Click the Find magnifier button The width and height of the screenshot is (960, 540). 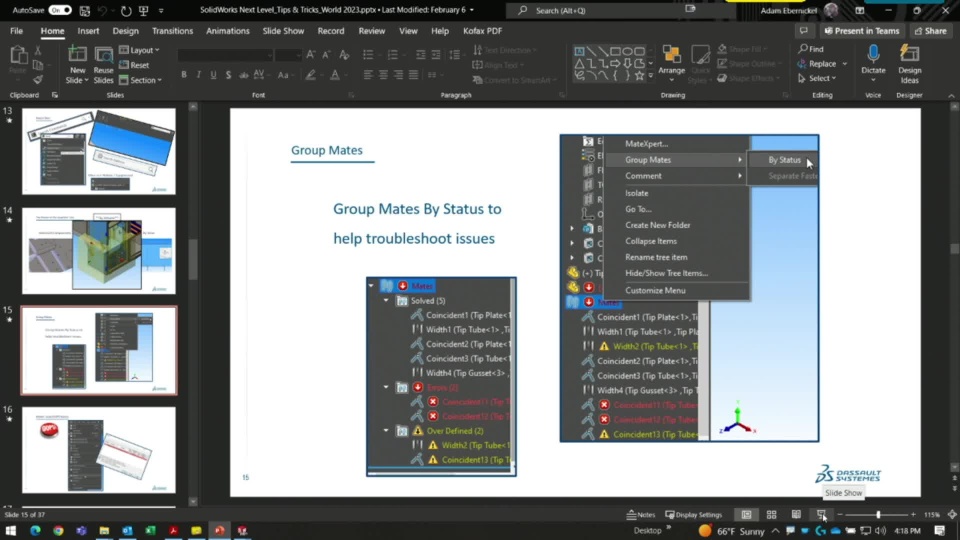click(811, 49)
